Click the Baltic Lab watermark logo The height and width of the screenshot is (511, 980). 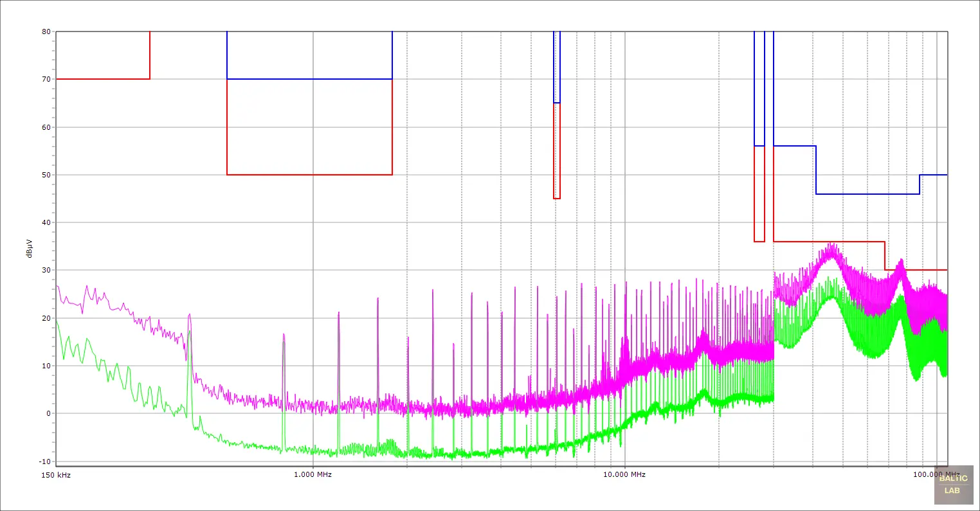point(952,485)
